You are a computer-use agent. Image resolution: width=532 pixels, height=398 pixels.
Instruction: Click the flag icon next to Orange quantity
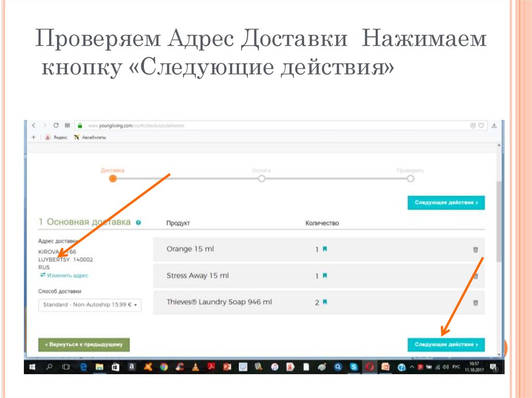pyautogui.click(x=325, y=249)
